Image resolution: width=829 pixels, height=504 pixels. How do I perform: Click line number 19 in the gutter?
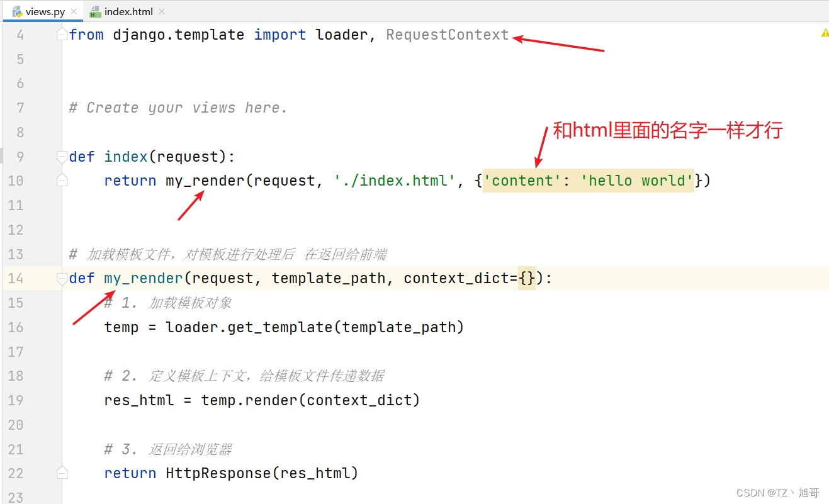[16, 400]
